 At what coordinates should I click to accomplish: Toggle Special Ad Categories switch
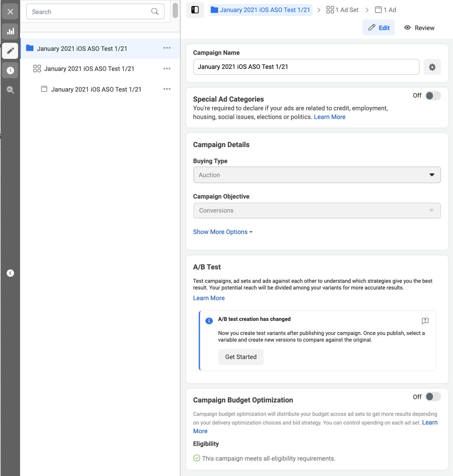[433, 96]
